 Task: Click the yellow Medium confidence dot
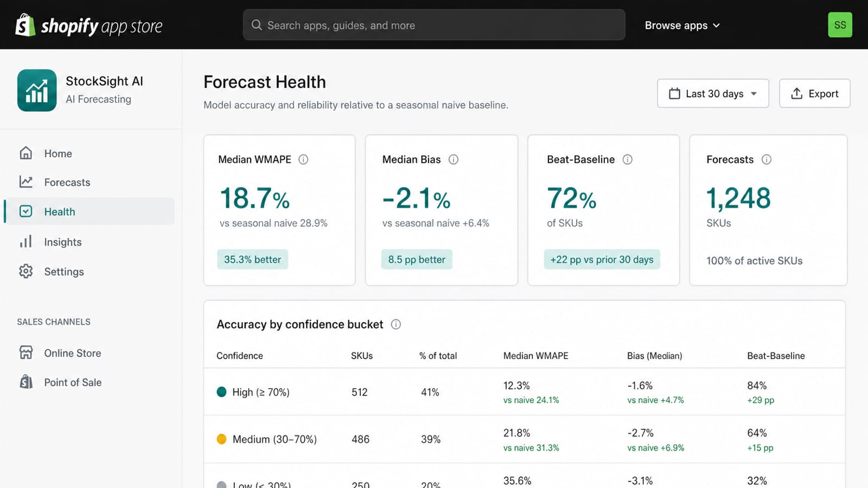[x=221, y=439]
